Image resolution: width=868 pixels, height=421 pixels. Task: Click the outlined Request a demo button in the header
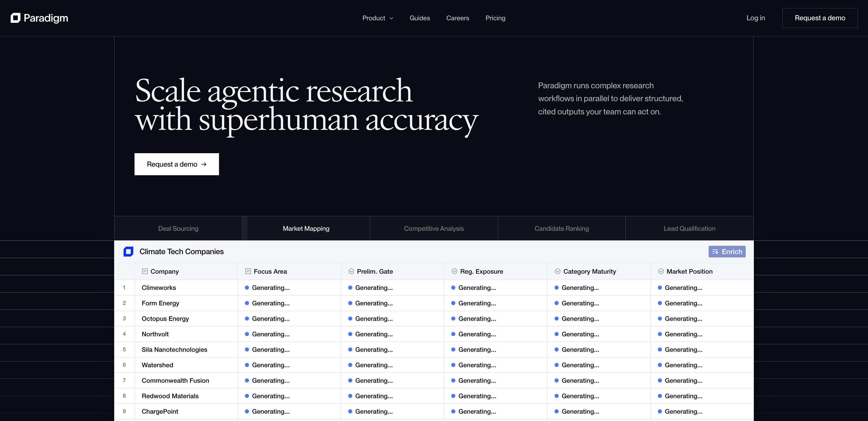820,18
